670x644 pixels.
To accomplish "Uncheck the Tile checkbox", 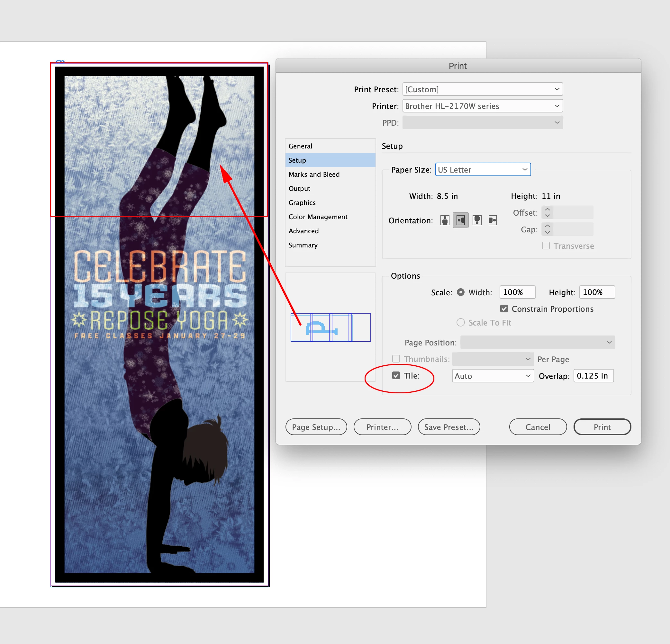I will (396, 375).
